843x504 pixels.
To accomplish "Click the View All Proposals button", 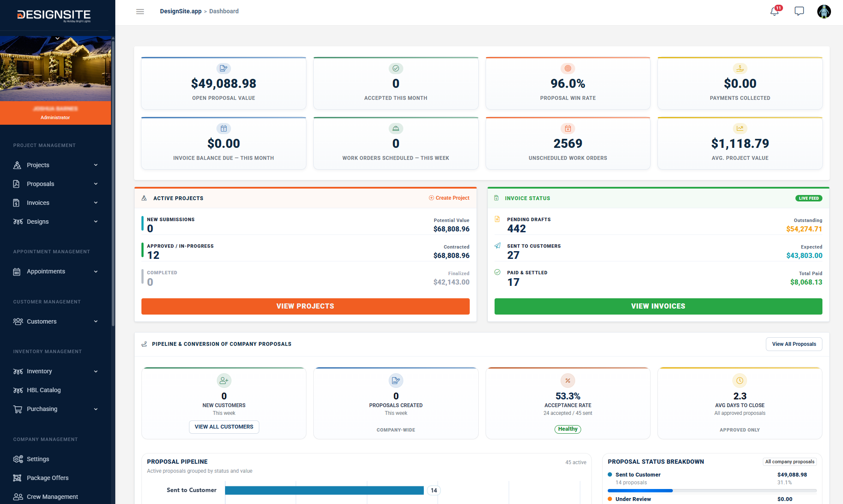I will pos(794,344).
